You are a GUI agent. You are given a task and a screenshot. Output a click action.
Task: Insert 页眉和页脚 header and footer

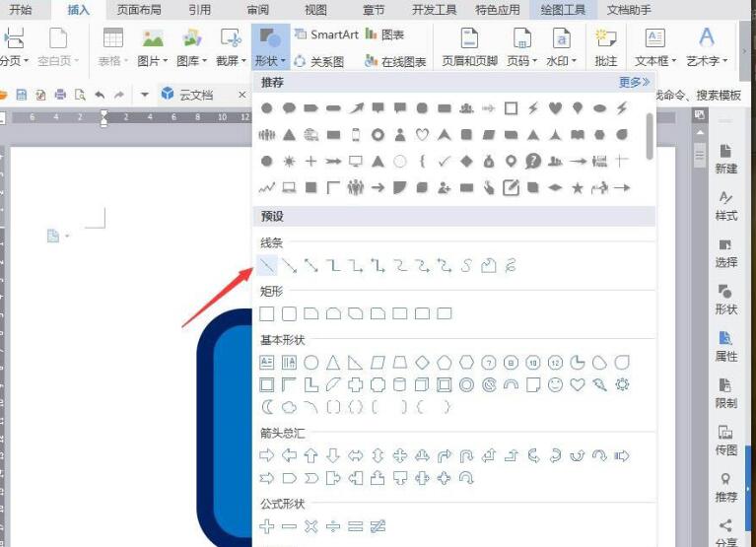(469, 46)
